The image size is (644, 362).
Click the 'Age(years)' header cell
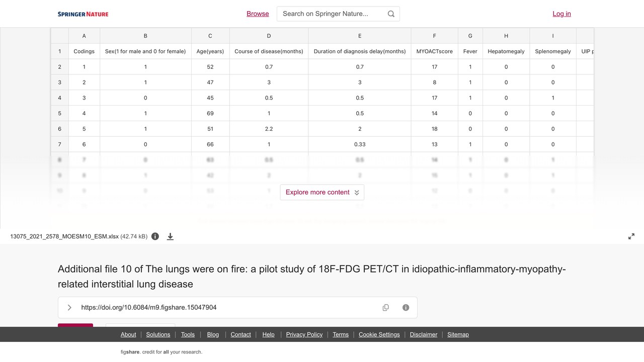pyautogui.click(x=210, y=51)
